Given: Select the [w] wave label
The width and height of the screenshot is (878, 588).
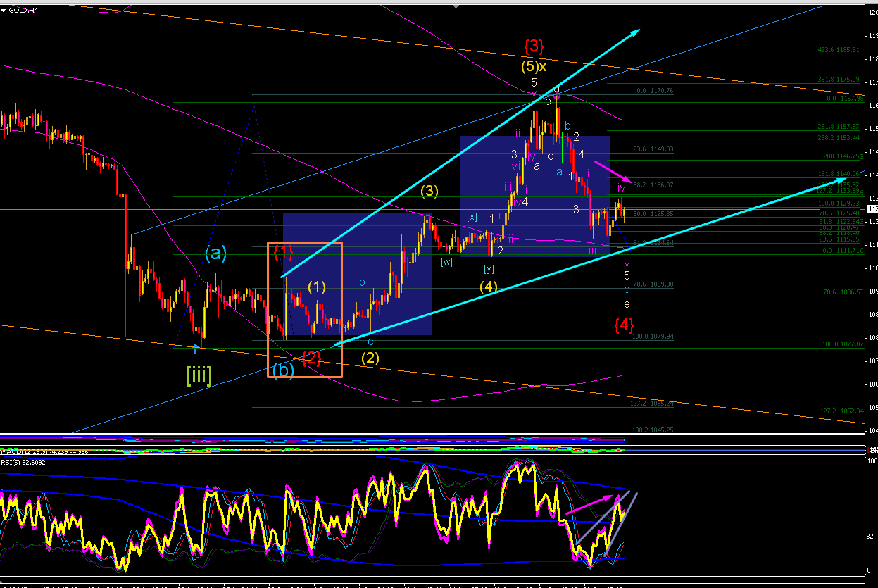Looking at the screenshot, I should [446, 262].
